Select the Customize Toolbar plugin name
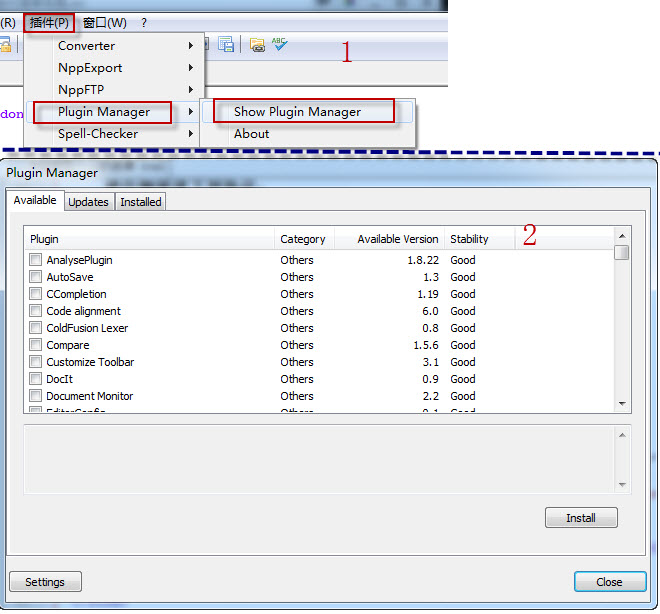The width and height of the screenshot is (660, 614). (90, 362)
